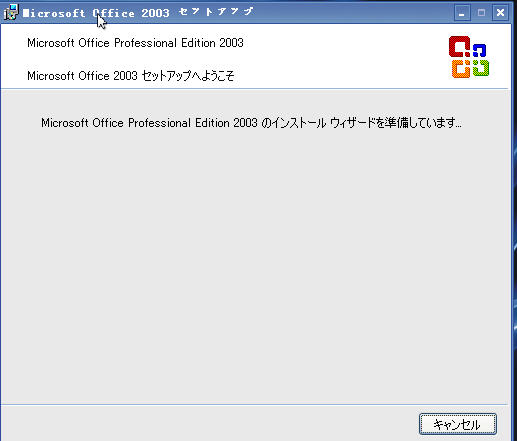Close the Office 2003 setup window
The width and height of the screenshot is (517, 441).
pos(500,13)
